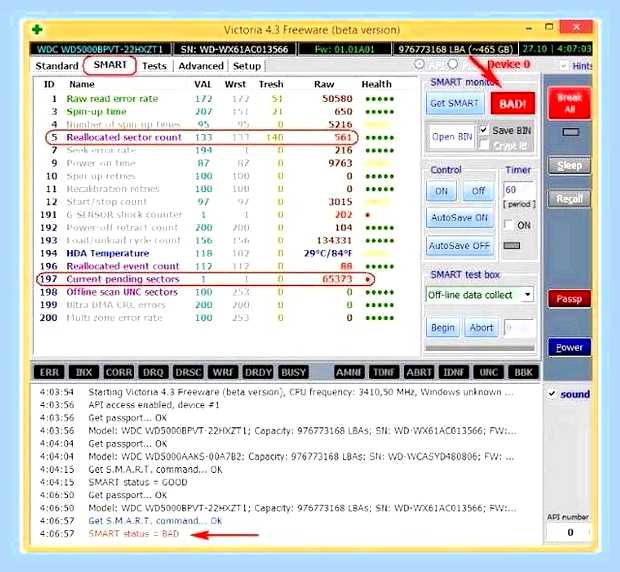Image resolution: width=620 pixels, height=572 pixels.
Task: Click the INX status indicator
Action: [x=84, y=372]
